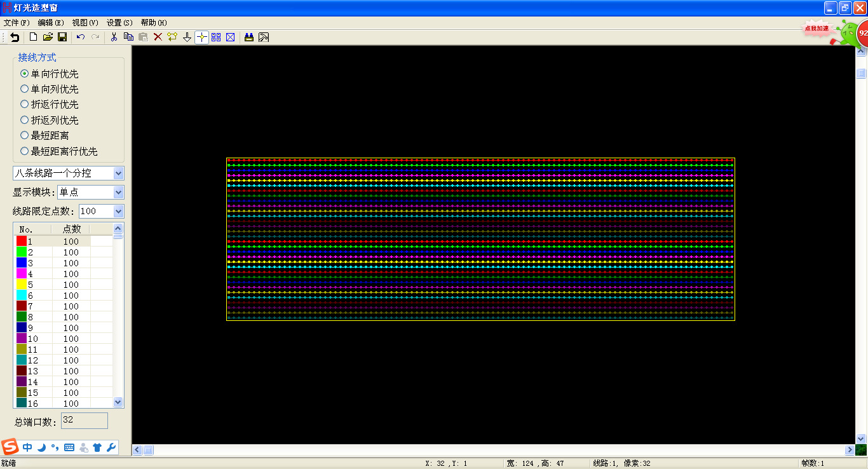Image resolution: width=868 pixels, height=469 pixels.
Task: Select 最短距离行优先 wiring mode
Action: pyautogui.click(x=59, y=151)
